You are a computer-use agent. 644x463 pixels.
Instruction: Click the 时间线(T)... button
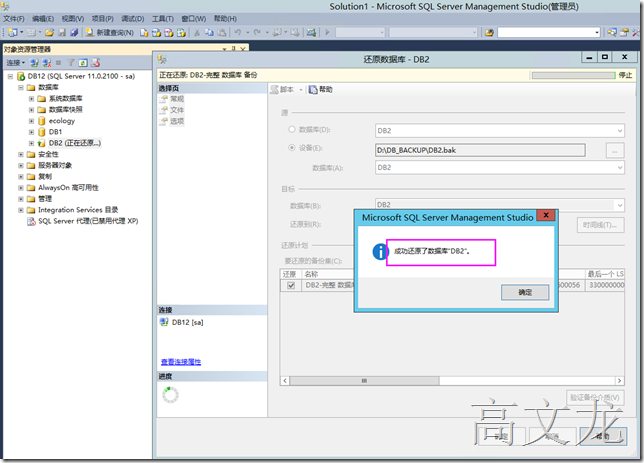click(600, 225)
